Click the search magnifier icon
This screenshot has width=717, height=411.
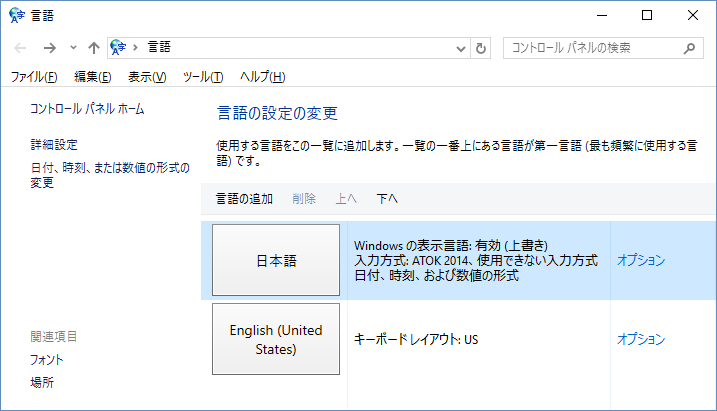(x=688, y=47)
